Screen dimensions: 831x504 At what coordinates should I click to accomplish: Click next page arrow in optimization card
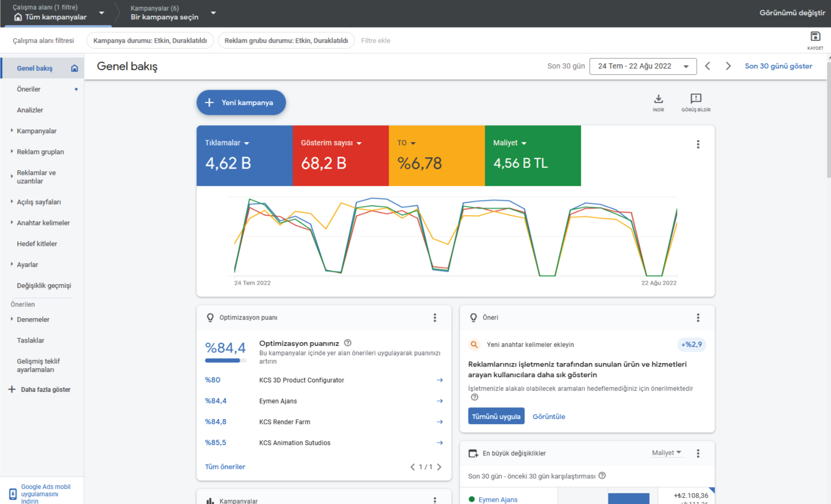pos(439,467)
